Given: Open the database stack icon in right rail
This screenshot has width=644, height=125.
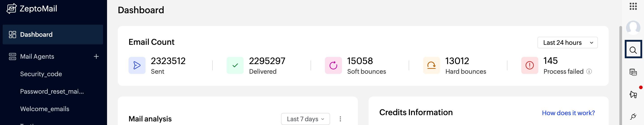Looking at the screenshot, I should (633, 72).
